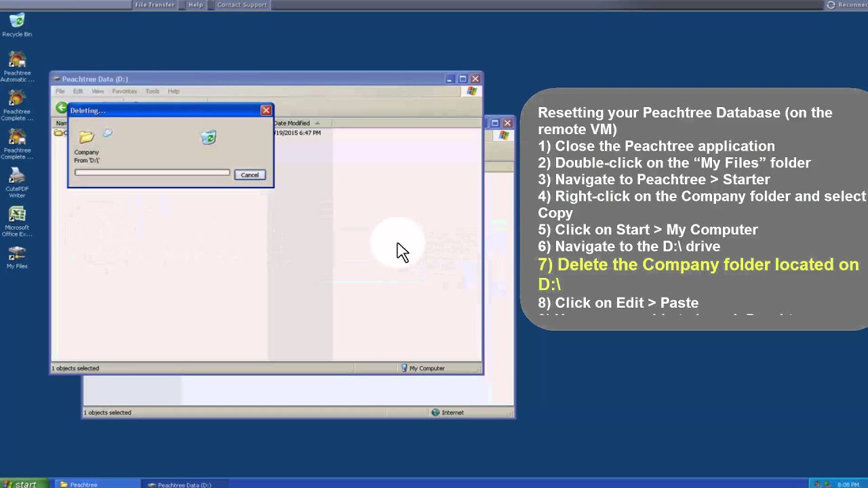Open the Tools menu in explorer

[x=153, y=91]
